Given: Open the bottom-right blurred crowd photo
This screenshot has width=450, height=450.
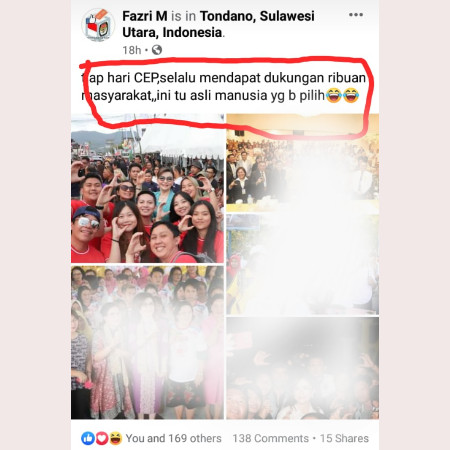Looking at the screenshot, I should tap(303, 368).
